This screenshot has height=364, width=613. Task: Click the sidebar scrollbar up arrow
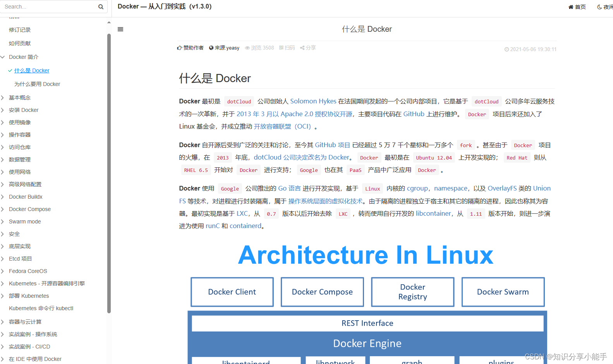click(x=109, y=22)
